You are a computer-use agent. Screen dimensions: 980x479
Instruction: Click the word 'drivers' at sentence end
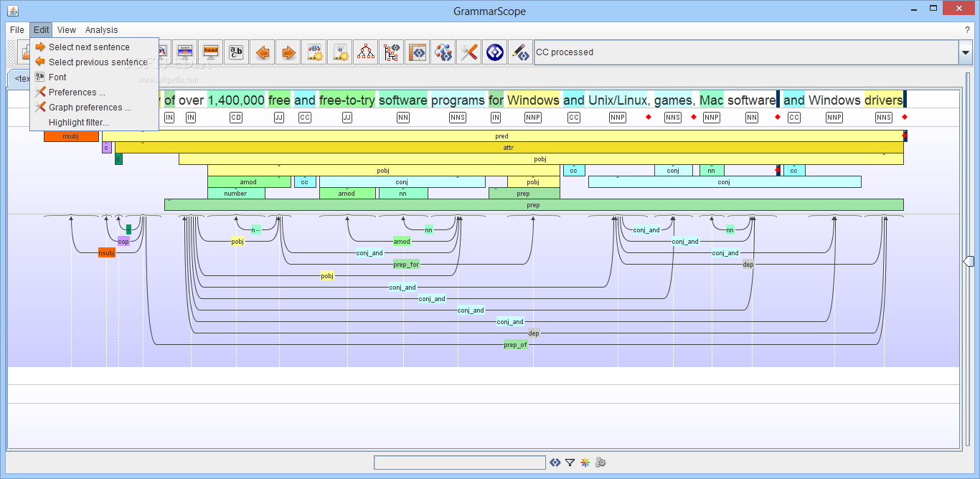884,100
